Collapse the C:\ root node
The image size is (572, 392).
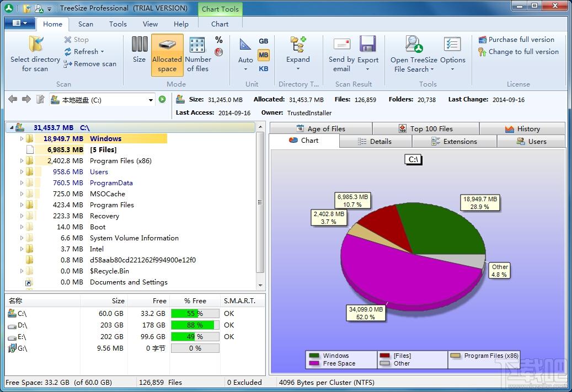pos(12,127)
